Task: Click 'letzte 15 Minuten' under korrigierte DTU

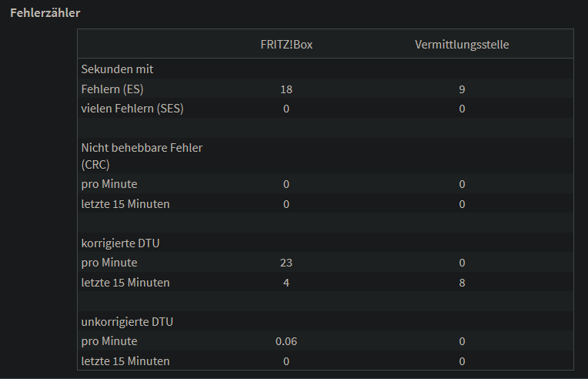Action: tap(125, 283)
